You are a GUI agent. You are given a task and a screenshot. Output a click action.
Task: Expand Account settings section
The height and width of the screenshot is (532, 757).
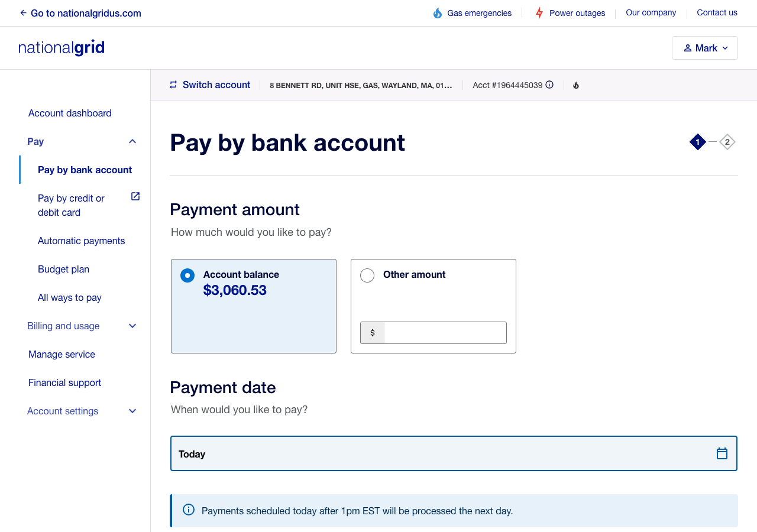pos(132,411)
